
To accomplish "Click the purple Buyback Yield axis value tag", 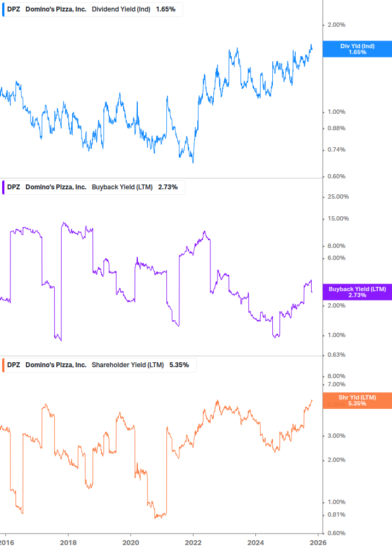I will pos(357,292).
